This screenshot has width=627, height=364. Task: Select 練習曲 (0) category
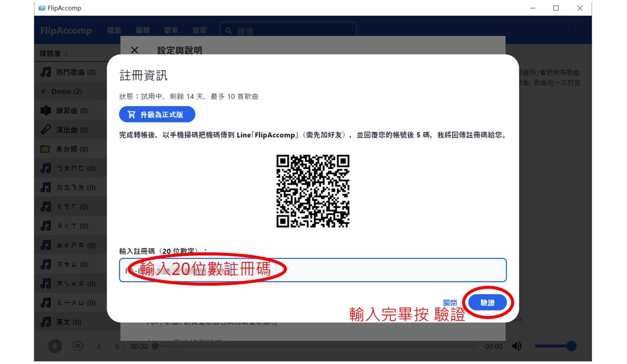70,111
